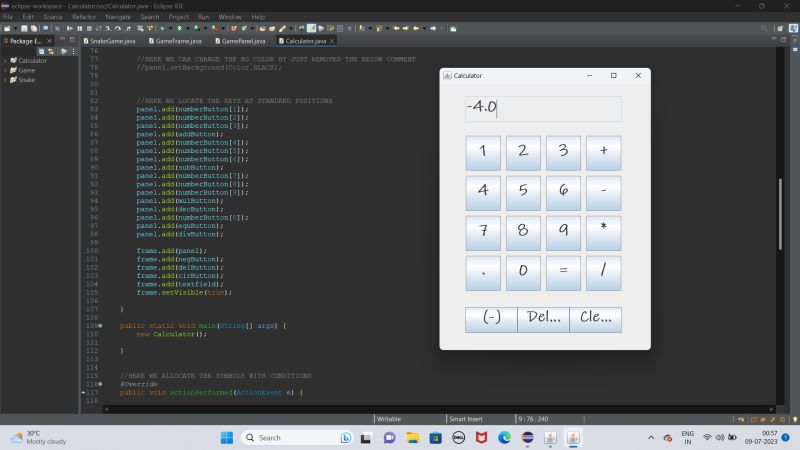
Task: Toggle the Java editor breadcrumb
Action: (x=301, y=29)
